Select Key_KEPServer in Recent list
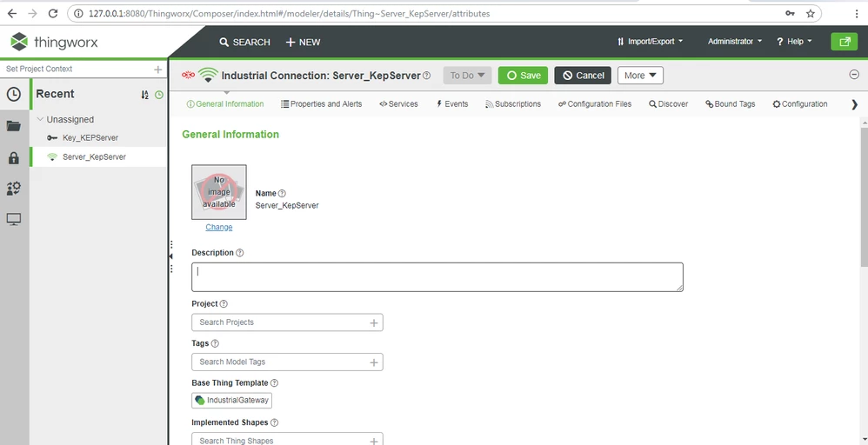The height and width of the screenshot is (445, 868). point(90,138)
